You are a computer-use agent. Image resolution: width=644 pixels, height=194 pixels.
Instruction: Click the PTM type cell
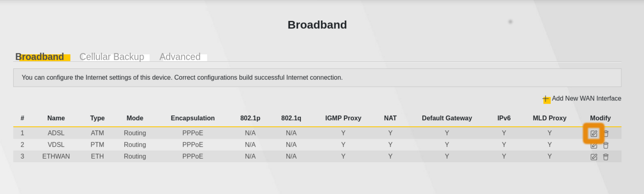[97, 145]
